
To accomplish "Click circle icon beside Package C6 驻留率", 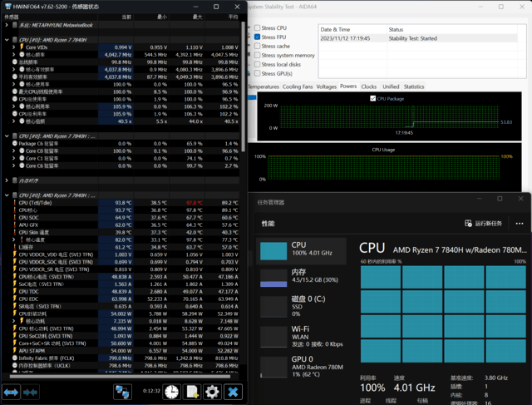I will coord(15,143).
